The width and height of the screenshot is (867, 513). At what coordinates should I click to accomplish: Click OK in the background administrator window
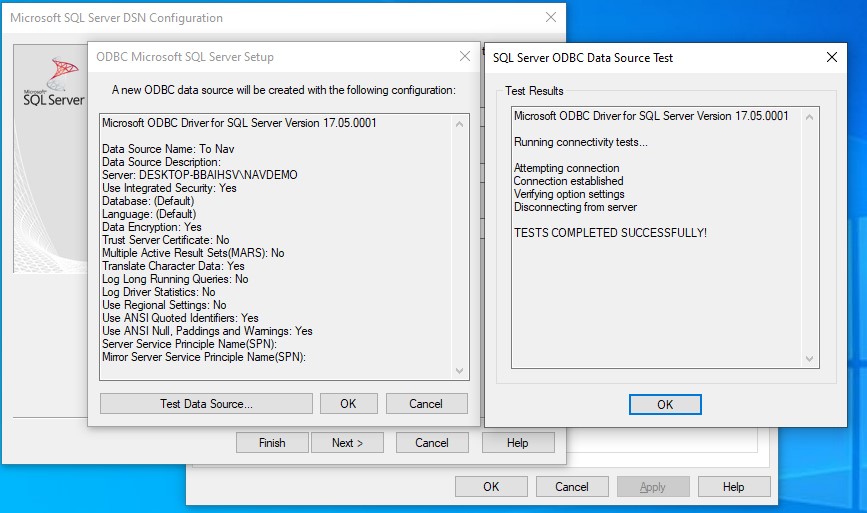491,486
